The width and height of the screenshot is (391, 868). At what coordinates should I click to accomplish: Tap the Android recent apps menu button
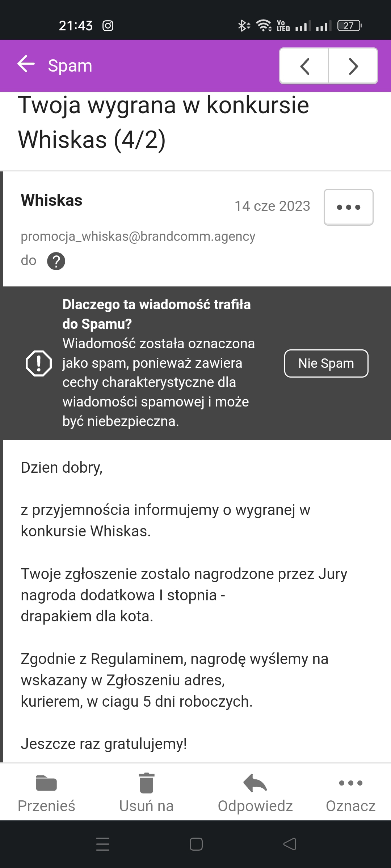coord(103,844)
